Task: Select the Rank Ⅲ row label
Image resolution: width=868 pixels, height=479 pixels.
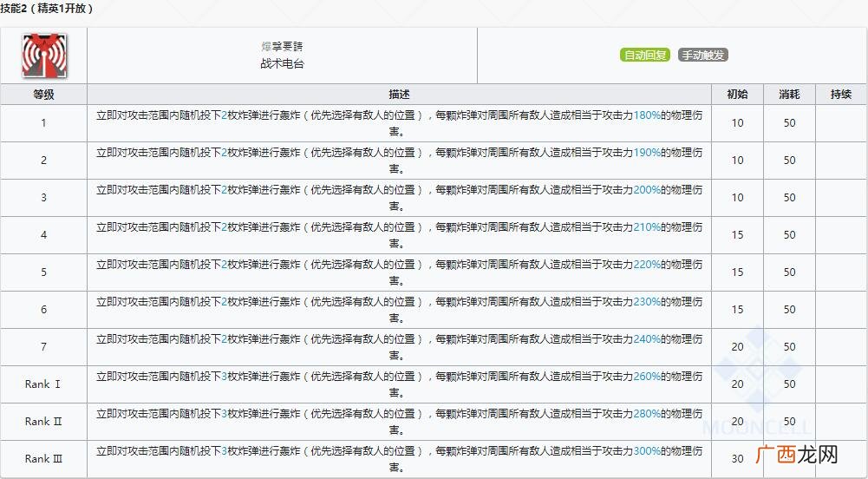Action: click(x=43, y=458)
